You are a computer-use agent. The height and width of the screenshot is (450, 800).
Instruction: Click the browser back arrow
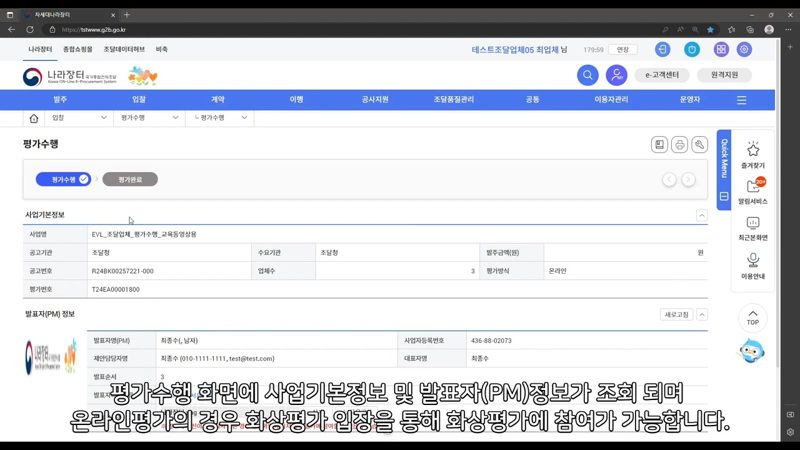pyautogui.click(x=11, y=30)
